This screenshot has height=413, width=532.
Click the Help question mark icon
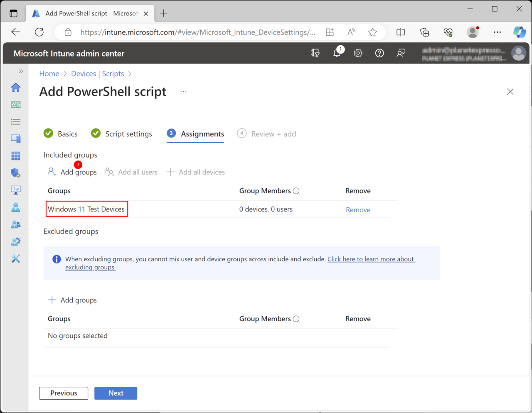pos(379,53)
